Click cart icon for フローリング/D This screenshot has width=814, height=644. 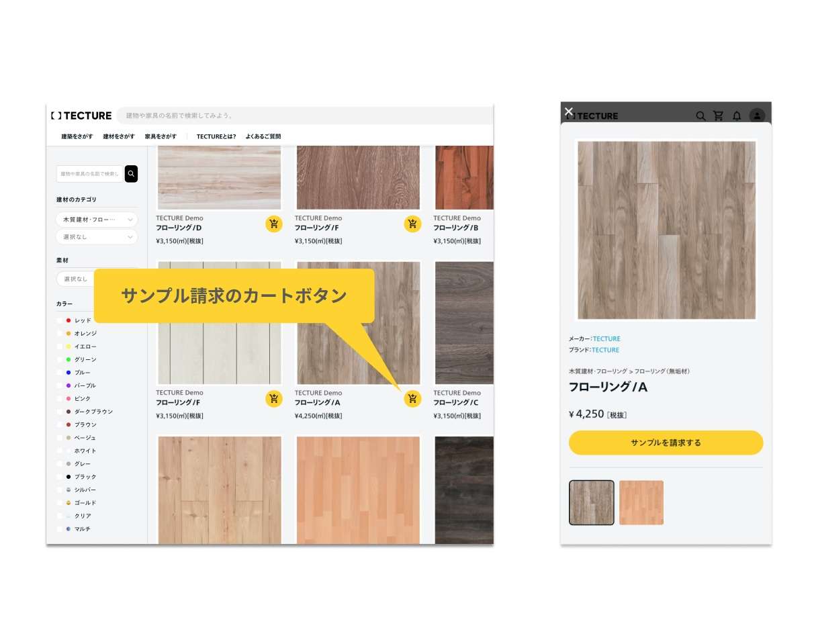pos(273,224)
